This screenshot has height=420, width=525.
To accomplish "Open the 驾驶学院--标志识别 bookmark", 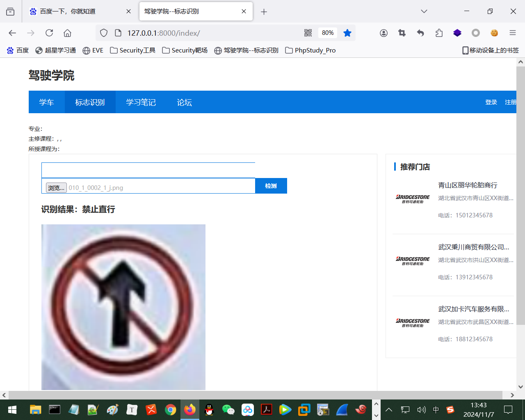I will click(247, 50).
